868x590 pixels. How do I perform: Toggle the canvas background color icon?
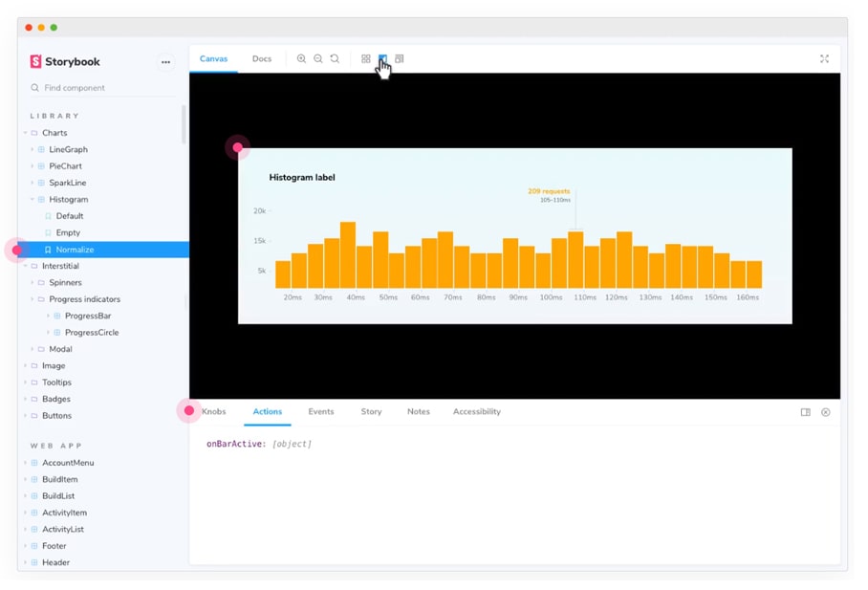tap(382, 59)
